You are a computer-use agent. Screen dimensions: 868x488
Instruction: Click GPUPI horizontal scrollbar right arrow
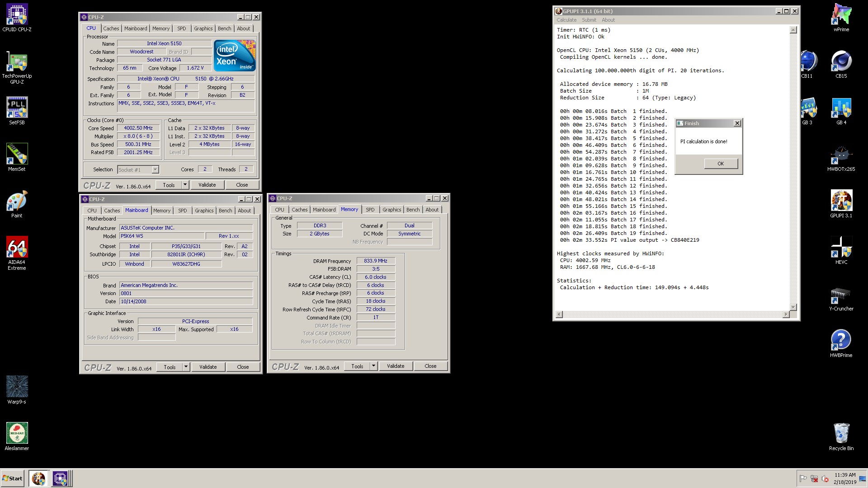point(786,314)
